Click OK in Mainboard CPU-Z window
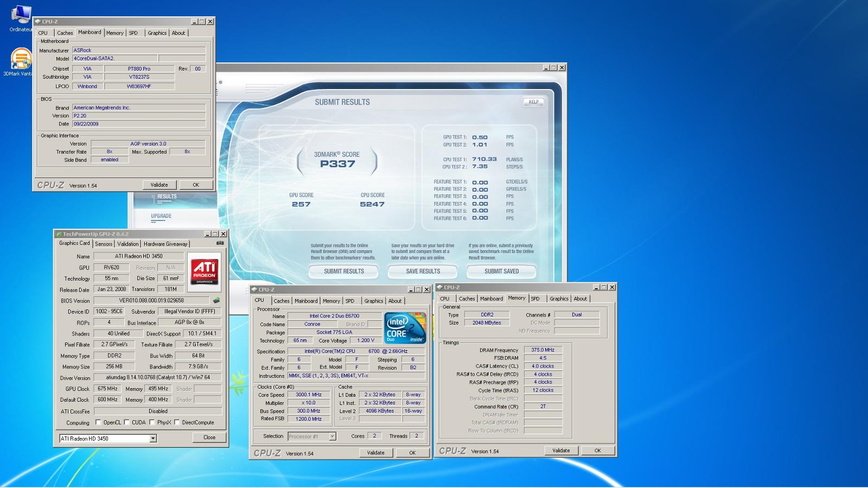 pyautogui.click(x=196, y=185)
